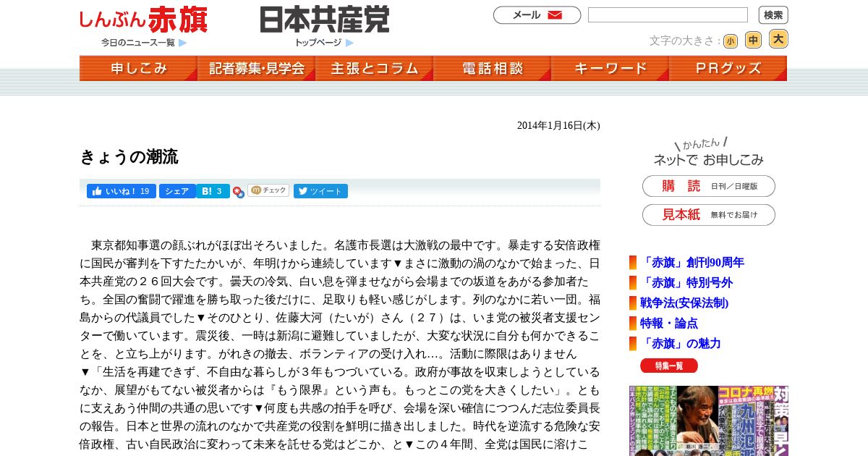Click the 購読 日刊/日曜版 button

pos(709,186)
